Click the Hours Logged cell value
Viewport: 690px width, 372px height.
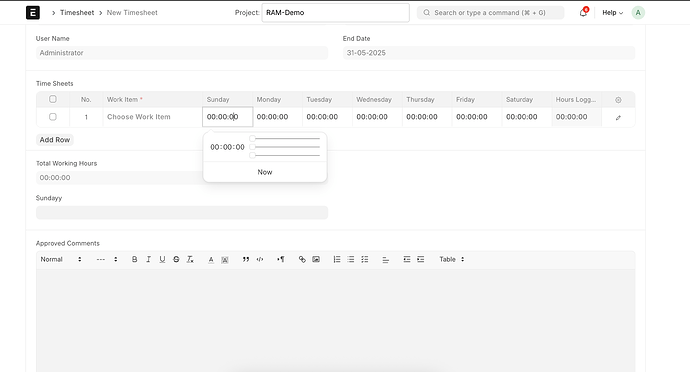click(576, 117)
